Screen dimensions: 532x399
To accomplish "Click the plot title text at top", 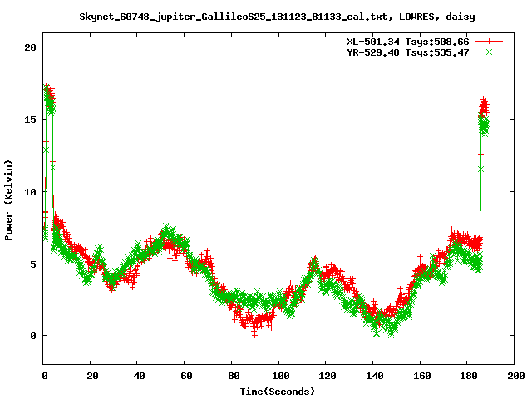I will point(277,17).
